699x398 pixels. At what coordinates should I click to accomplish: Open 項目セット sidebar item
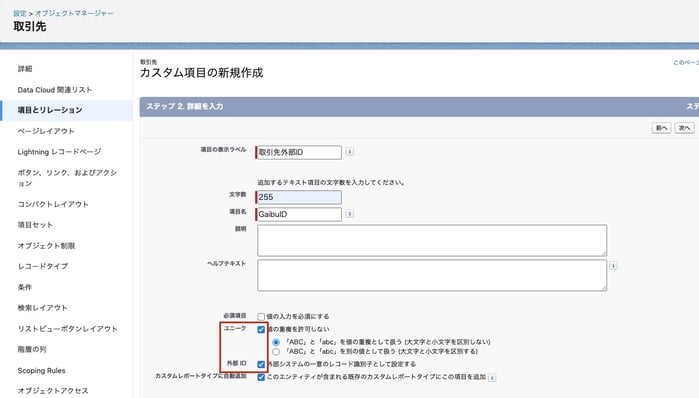[35, 225]
